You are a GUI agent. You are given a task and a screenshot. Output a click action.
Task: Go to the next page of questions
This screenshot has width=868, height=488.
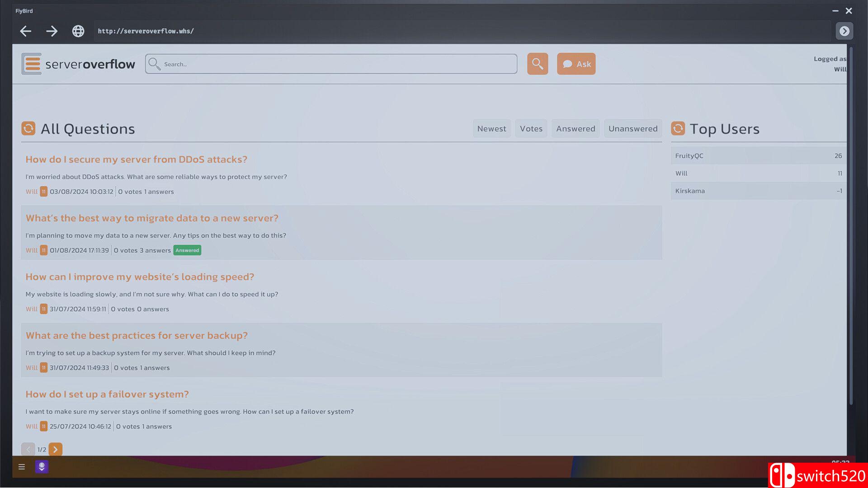pos(55,449)
